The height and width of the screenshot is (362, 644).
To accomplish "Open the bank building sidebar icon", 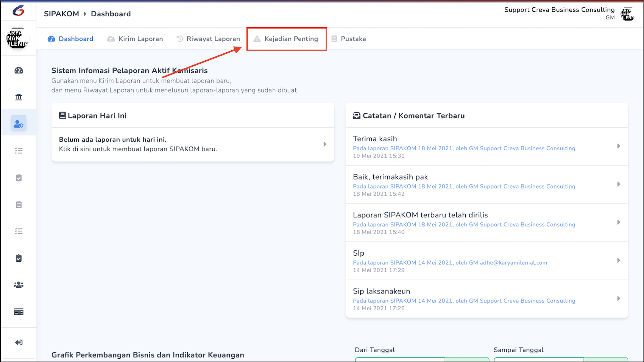I will [19, 97].
